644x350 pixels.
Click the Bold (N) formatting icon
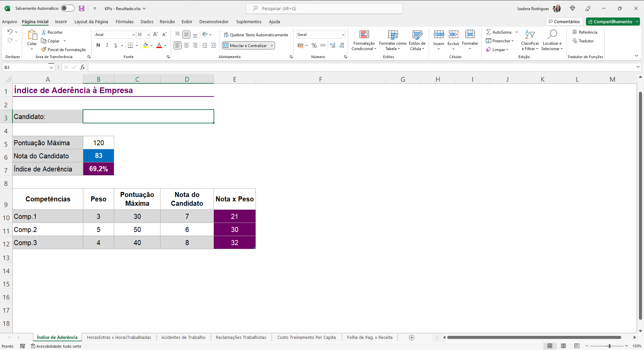(x=98, y=45)
